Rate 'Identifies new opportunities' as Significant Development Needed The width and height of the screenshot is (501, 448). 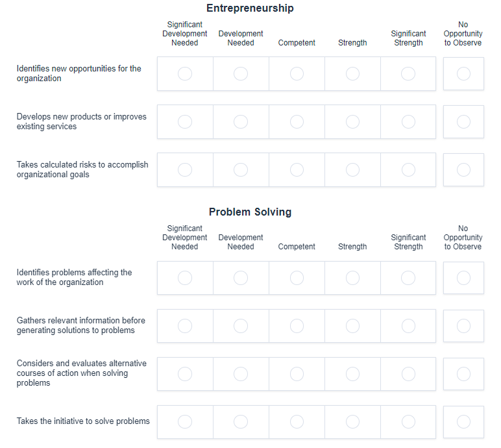[x=185, y=74]
